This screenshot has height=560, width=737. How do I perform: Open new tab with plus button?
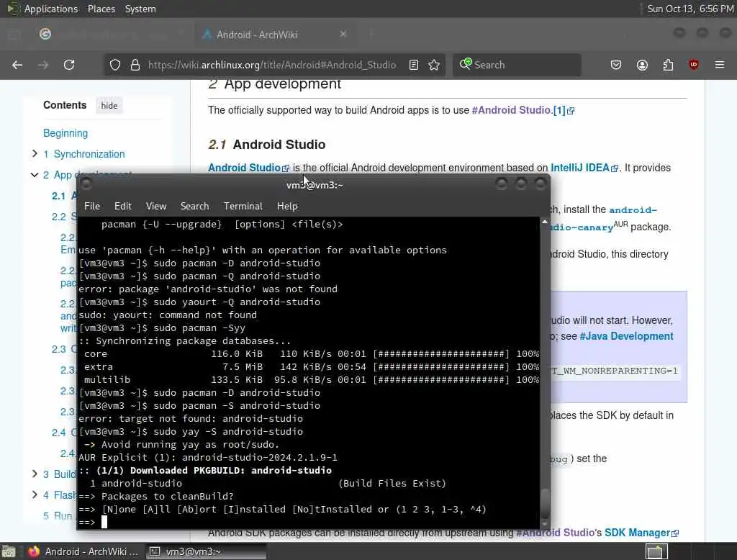[371, 34]
